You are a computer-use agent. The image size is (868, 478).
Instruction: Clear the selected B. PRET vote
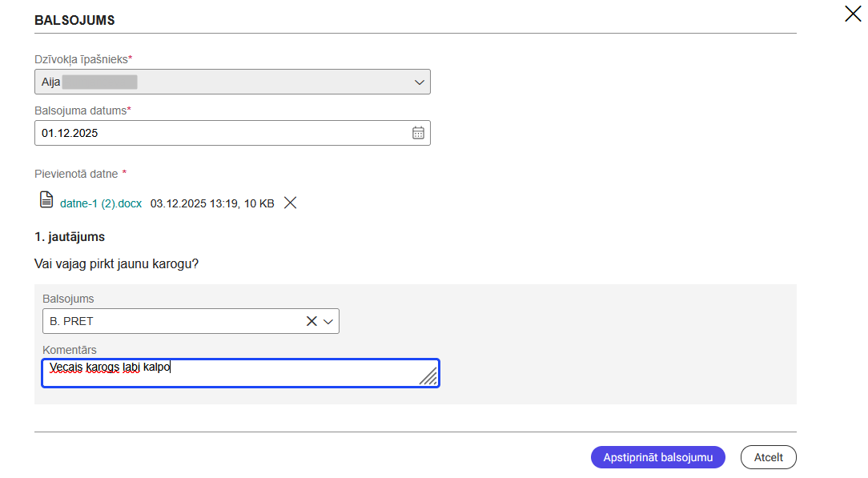311,321
